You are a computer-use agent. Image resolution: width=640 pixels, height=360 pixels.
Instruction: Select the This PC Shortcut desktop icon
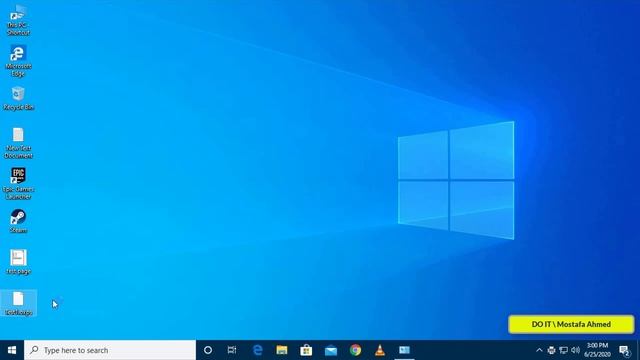[18, 20]
